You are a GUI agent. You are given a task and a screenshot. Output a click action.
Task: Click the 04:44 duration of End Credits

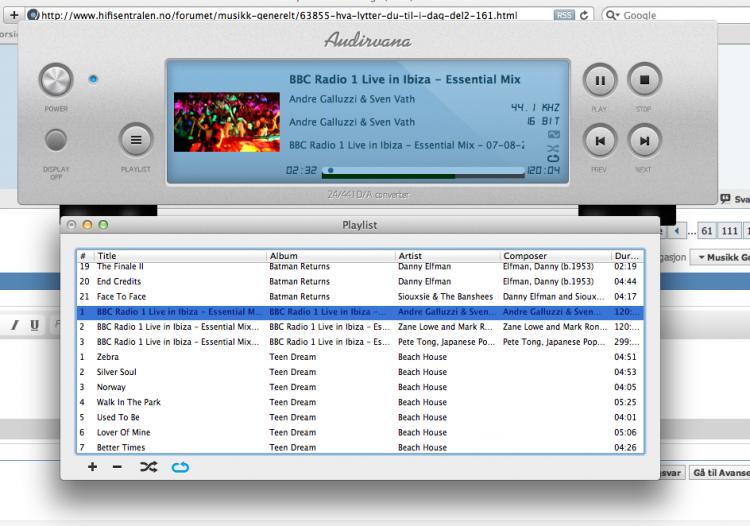[625, 282]
